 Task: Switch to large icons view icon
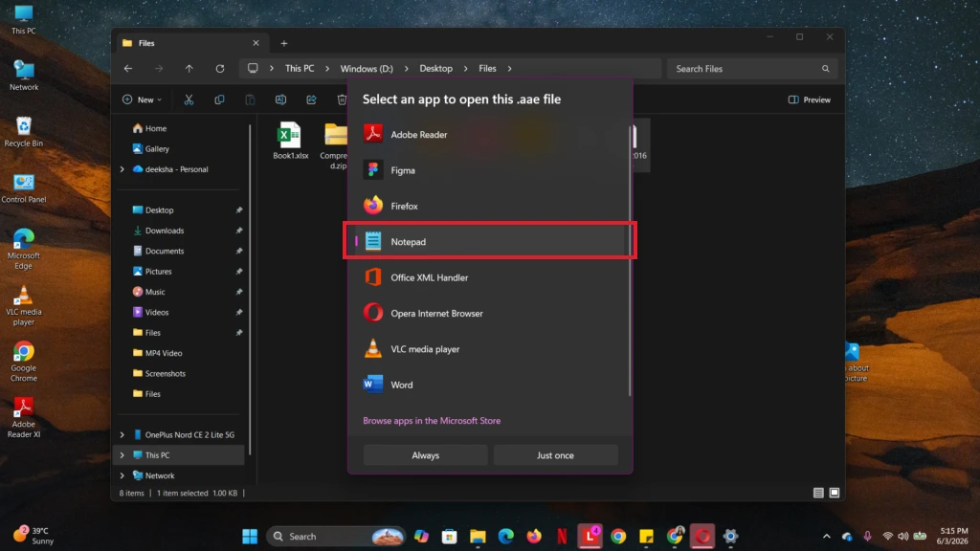pyautogui.click(x=835, y=493)
